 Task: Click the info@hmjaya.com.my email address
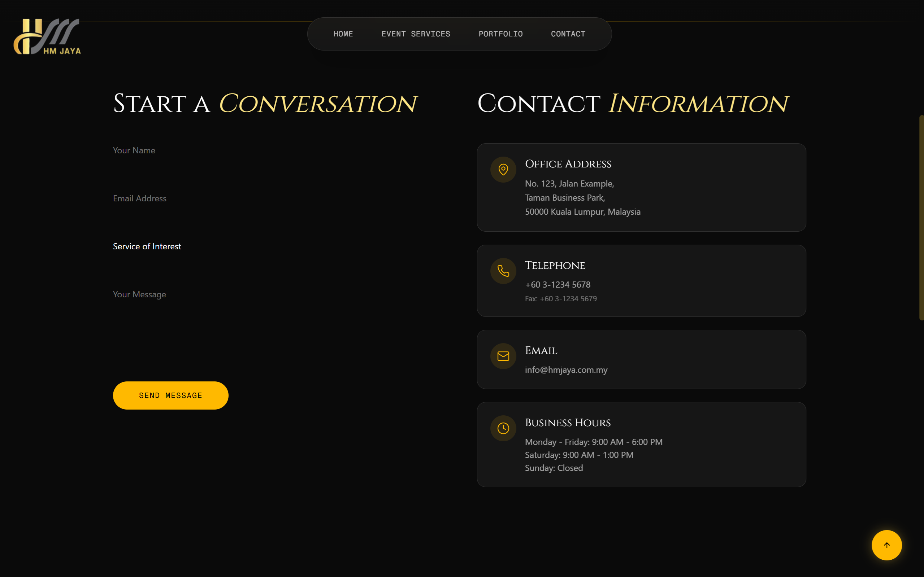(x=566, y=370)
